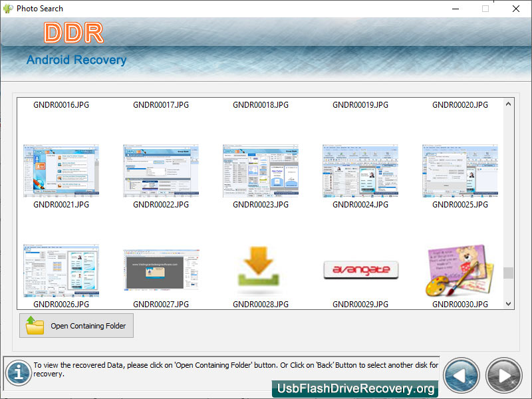This screenshot has height=399, width=532.
Task: Select the GNDR00026.JPG thumbnail
Action: point(61,271)
